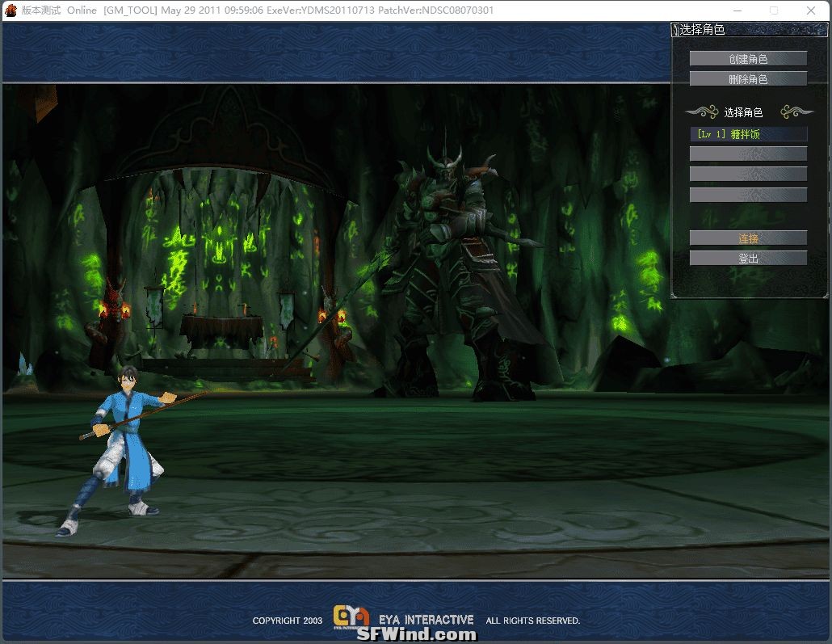Click the 创建角色 (create character) button
832x644 pixels.
tap(748, 58)
